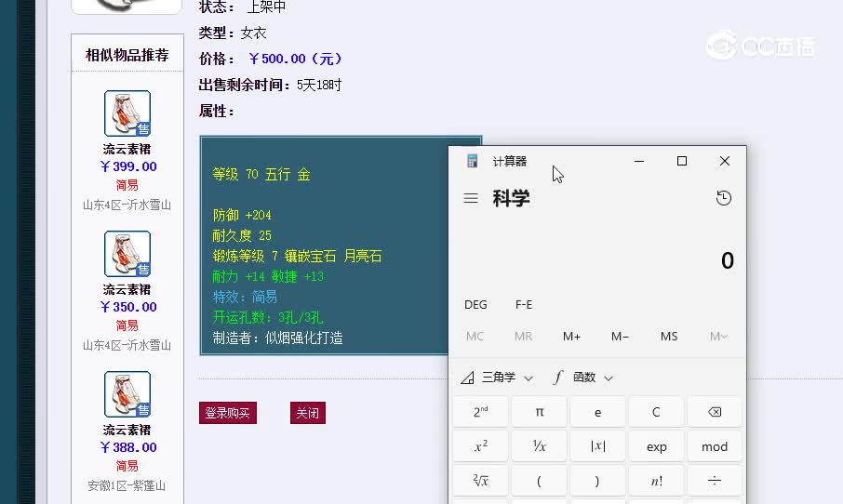Screen dimensions: 843x504
Task: Click the mod key
Action: coord(714,446)
